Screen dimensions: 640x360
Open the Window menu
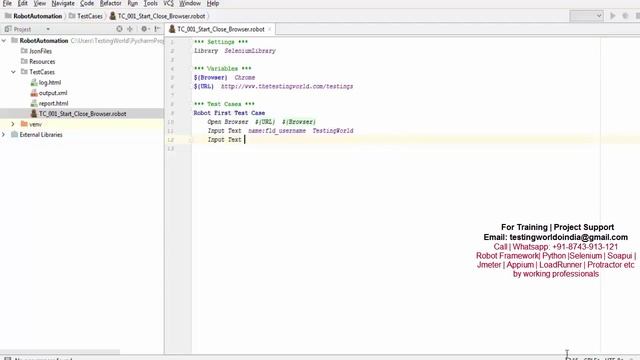[190, 3]
